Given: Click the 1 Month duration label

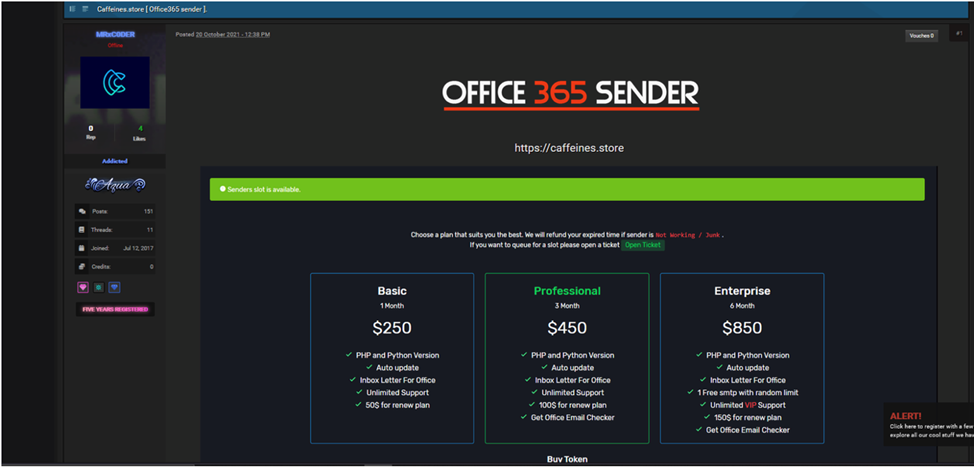Looking at the screenshot, I should [x=392, y=306].
